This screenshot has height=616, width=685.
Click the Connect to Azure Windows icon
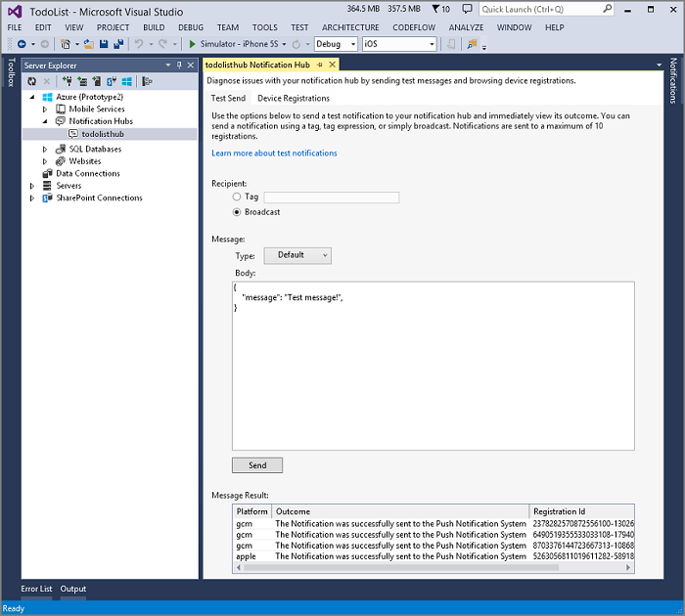(126, 81)
